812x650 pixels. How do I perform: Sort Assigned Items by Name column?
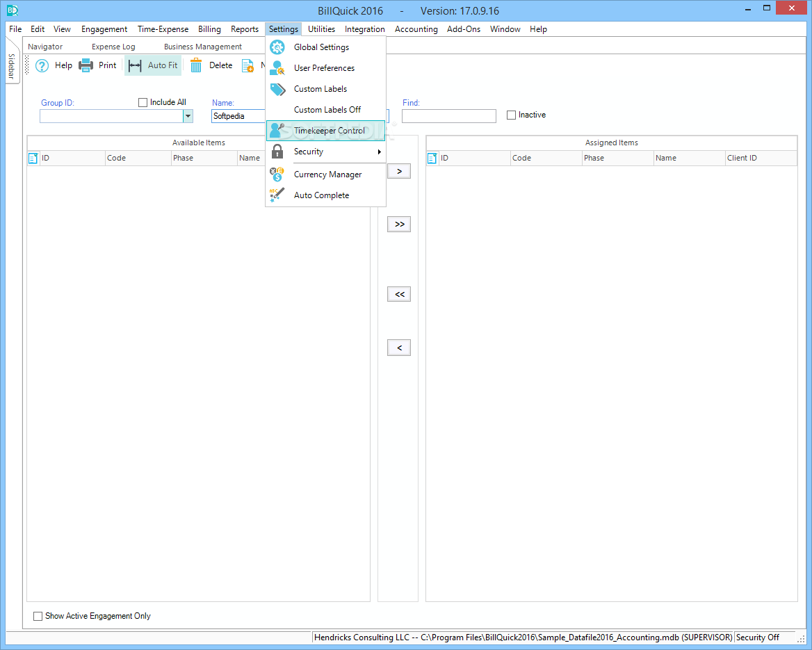point(689,158)
